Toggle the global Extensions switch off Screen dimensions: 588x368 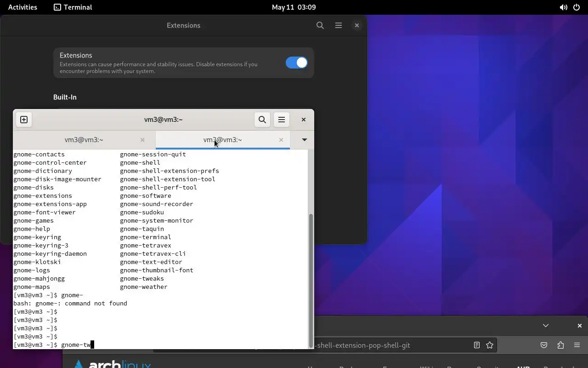pos(296,63)
